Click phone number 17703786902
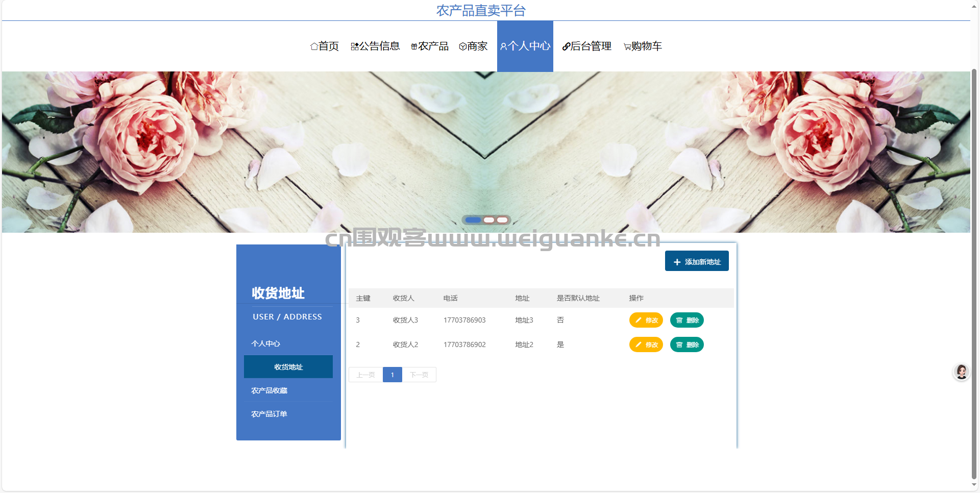 464,344
